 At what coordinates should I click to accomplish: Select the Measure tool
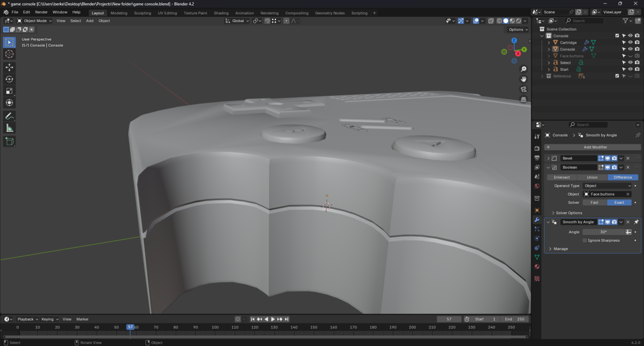9,128
